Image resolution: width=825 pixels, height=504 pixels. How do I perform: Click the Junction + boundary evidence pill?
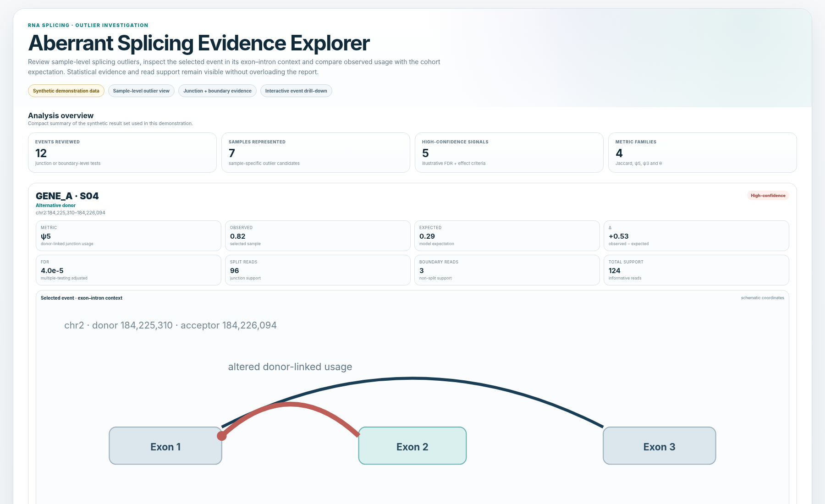pos(217,91)
